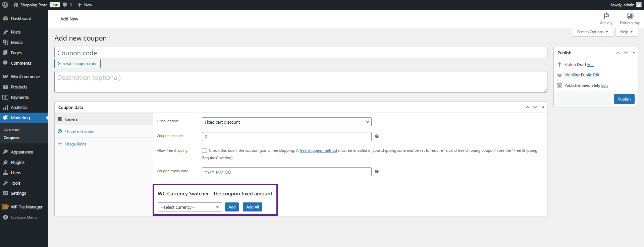Show help tip for Coupon expiry date
Image resolution: width=644 pixels, height=247 pixels.
[x=377, y=172]
